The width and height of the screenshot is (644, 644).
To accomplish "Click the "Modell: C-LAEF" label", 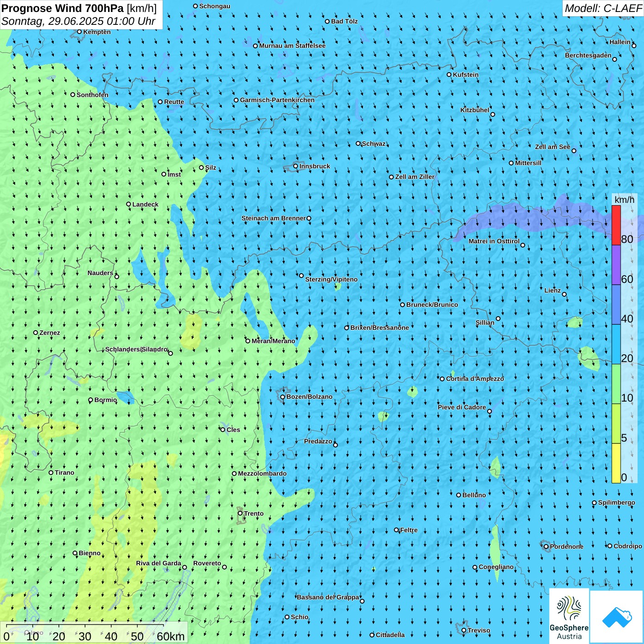I will click(x=603, y=8).
